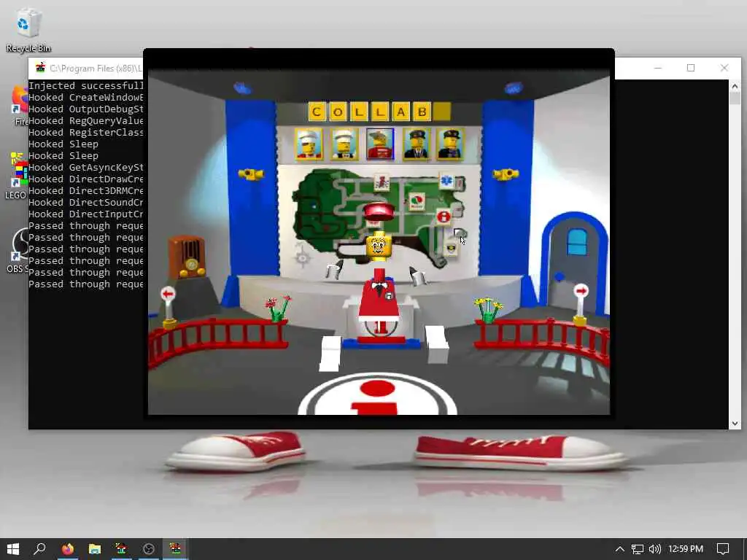Click the 'Hooked DirectInputCr' console line
This screenshot has width=747, height=560.
(86, 214)
